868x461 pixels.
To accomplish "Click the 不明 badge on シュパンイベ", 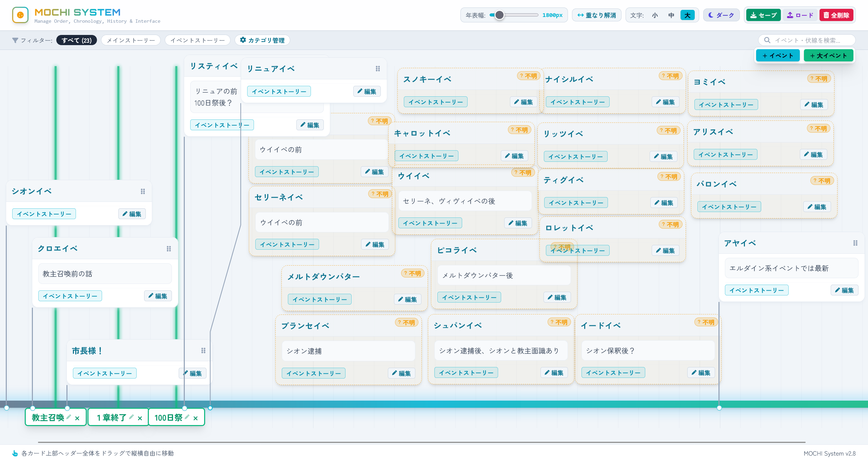I will (559, 322).
